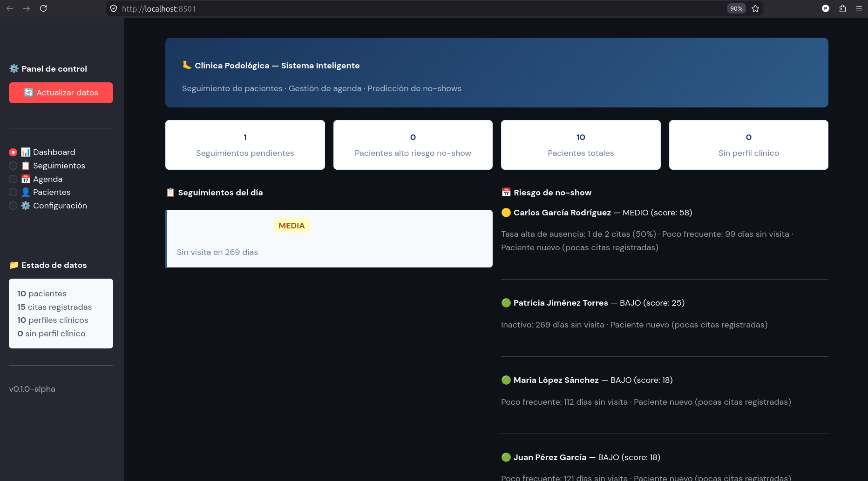Click the 90% zoom indicator

[x=736, y=8]
